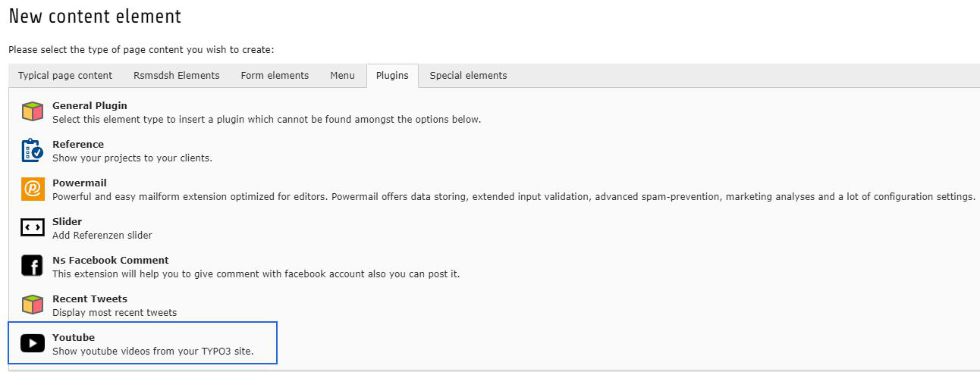This screenshot has width=980, height=372.
Task: Open the Special elements tab
Action: point(468,75)
